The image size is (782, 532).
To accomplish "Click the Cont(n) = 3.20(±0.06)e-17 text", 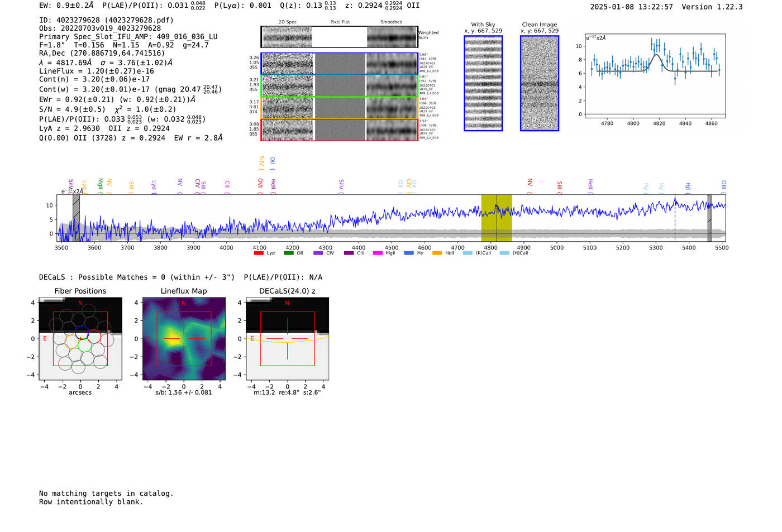I will click(94, 79).
